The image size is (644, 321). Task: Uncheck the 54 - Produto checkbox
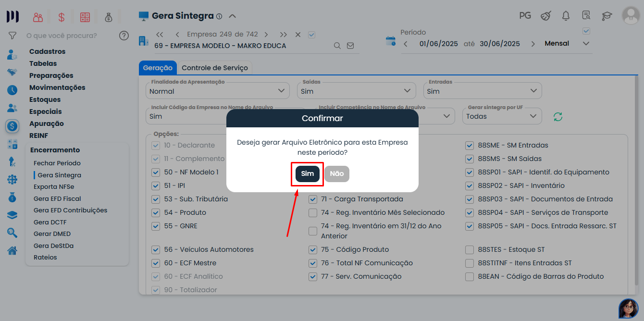156,212
